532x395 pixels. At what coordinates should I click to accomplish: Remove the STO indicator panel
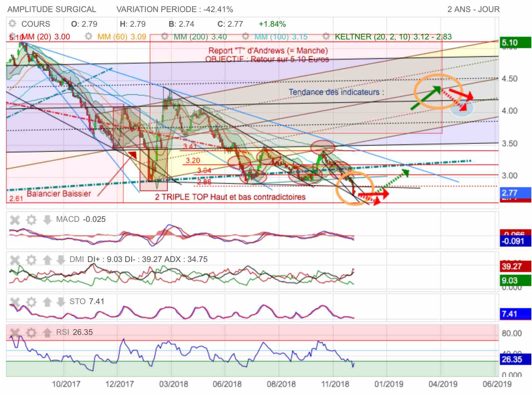click(15, 302)
